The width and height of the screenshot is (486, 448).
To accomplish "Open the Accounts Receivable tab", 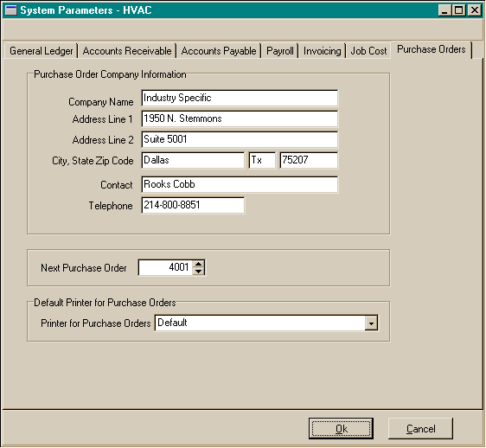I will [127, 51].
